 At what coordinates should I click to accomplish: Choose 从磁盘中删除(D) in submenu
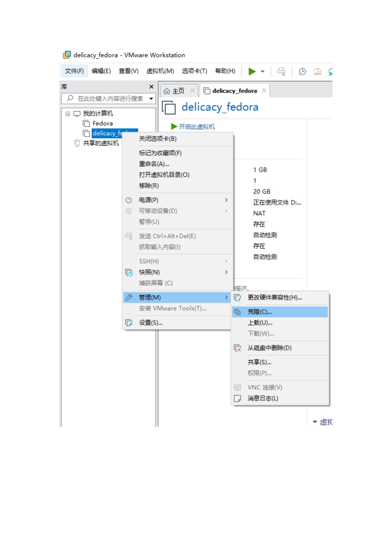(x=280, y=348)
